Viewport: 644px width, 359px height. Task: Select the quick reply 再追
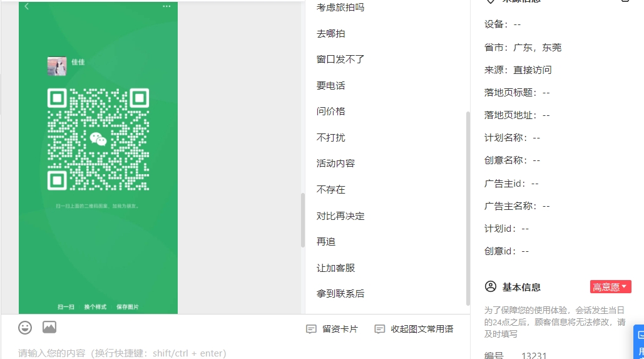325,242
